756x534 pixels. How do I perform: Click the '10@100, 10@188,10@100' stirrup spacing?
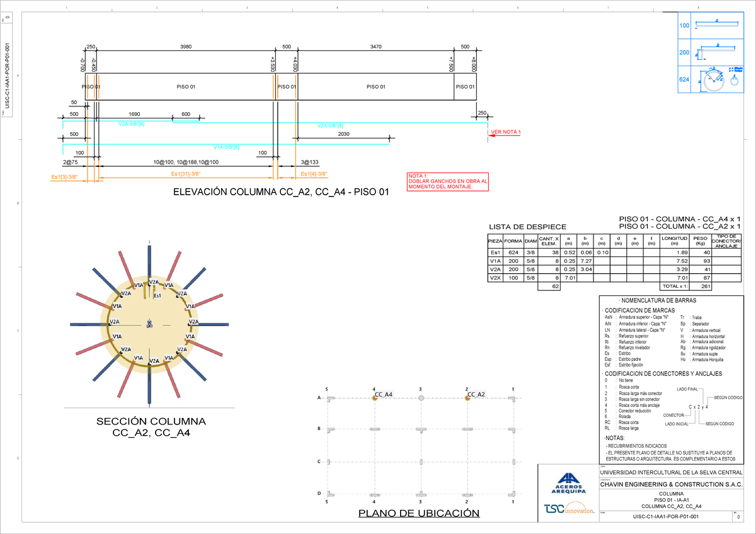[186, 162]
